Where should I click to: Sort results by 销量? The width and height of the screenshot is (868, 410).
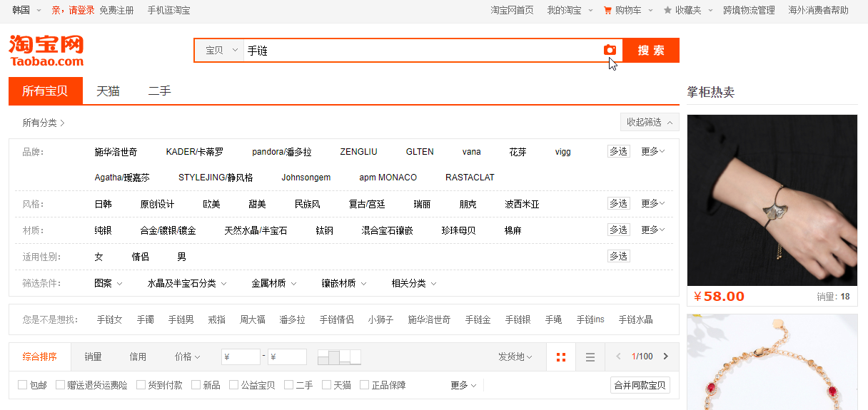pyautogui.click(x=93, y=357)
